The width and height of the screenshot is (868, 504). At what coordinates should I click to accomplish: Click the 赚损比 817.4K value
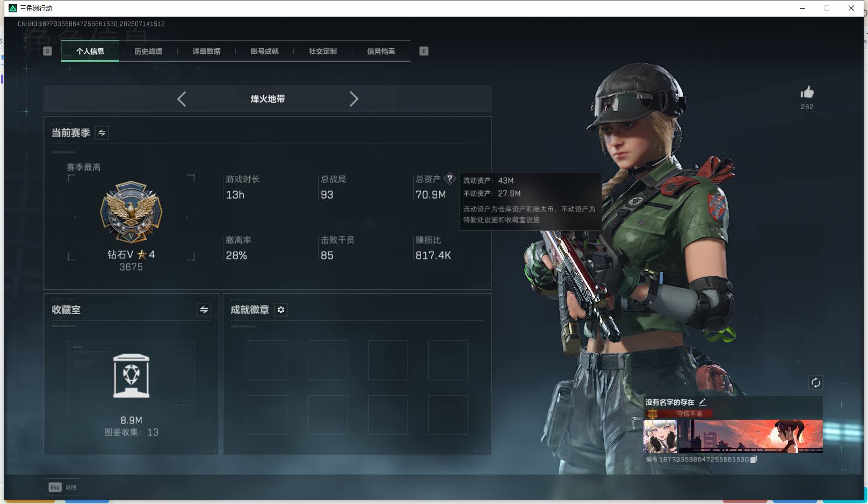point(433,255)
